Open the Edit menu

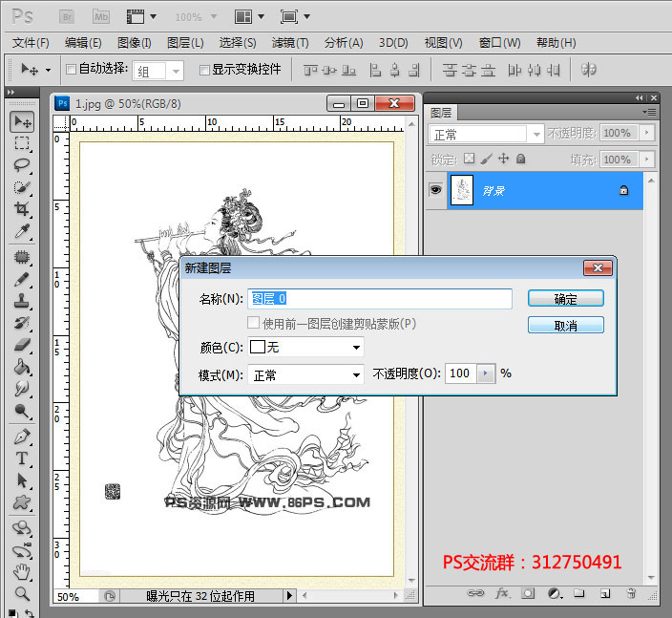coord(83,43)
